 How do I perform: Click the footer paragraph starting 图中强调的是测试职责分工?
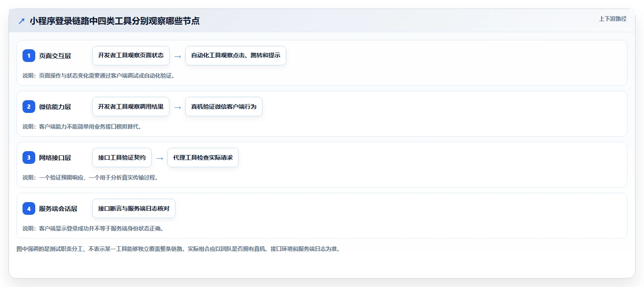tap(178, 249)
